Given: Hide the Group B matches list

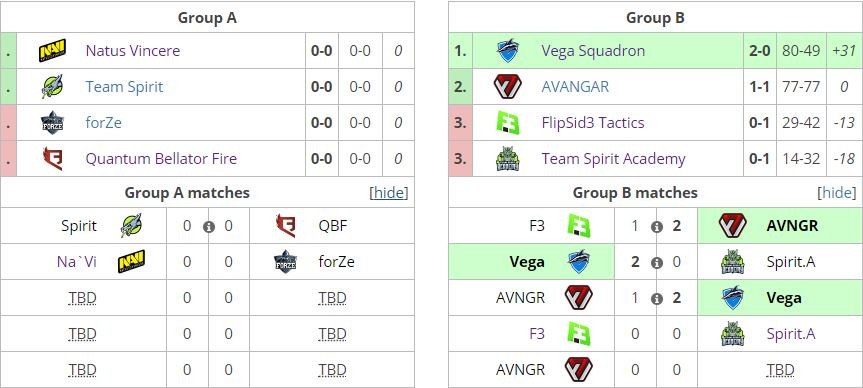Looking at the screenshot, I should [837, 193].
